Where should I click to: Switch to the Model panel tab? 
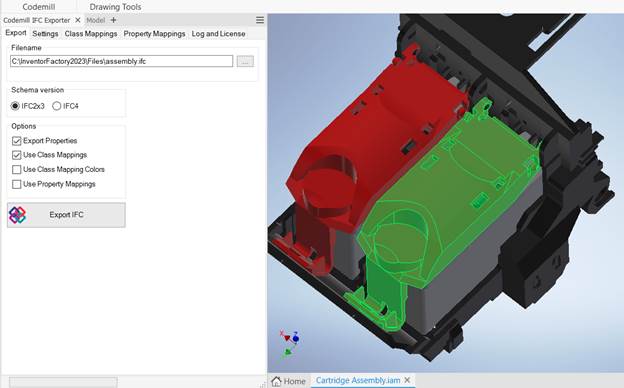96,20
